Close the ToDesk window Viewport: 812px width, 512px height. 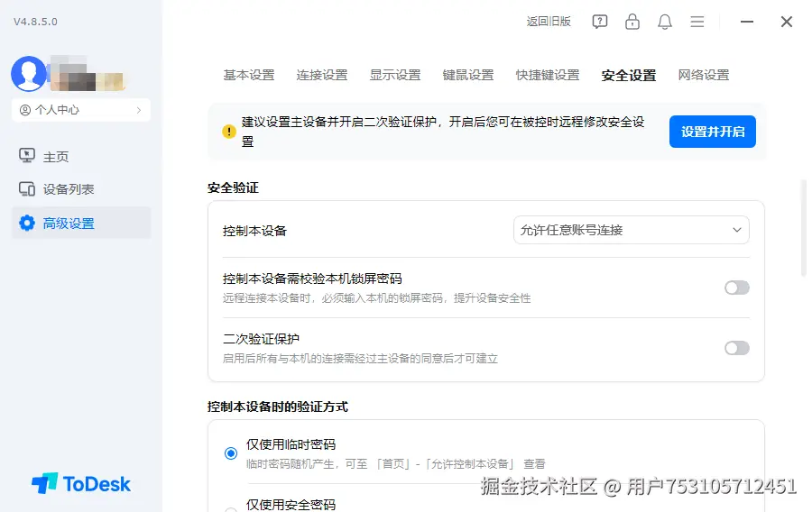click(787, 22)
